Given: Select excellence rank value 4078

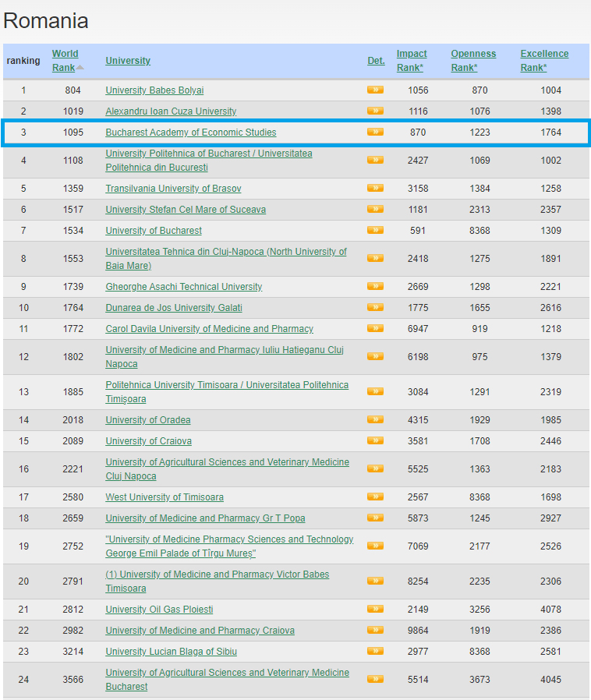Looking at the screenshot, I should (x=550, y=610).
